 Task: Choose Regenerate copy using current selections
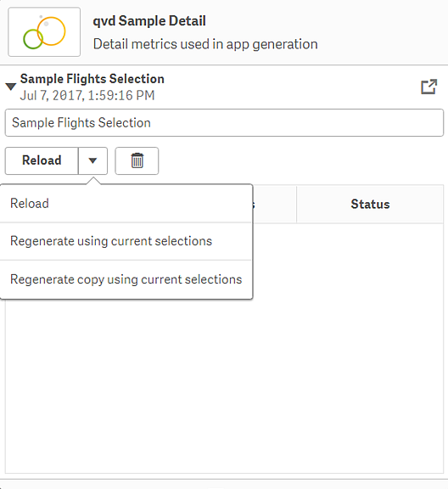126,279
